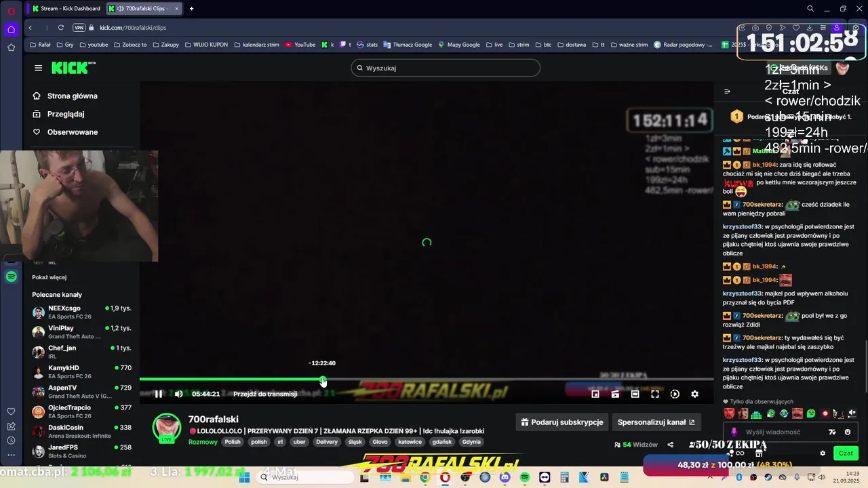Toggle theater mode in player

[635, 394]
